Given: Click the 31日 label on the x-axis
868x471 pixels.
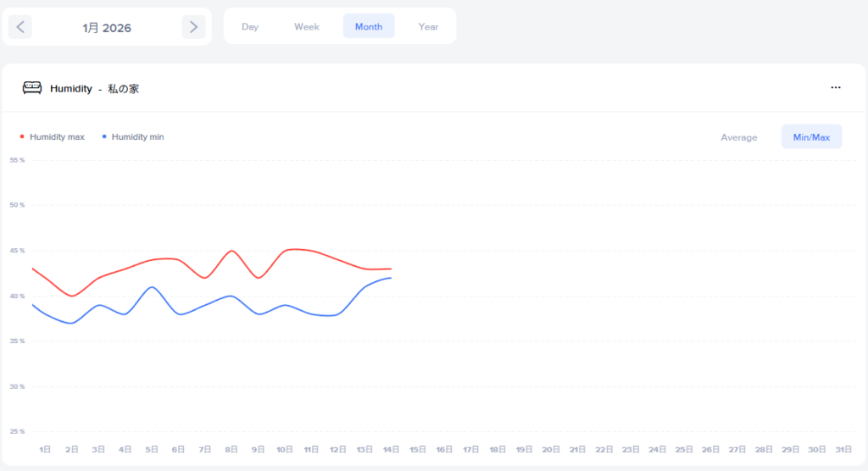Looking at the screenshot, I should point(843,449).
